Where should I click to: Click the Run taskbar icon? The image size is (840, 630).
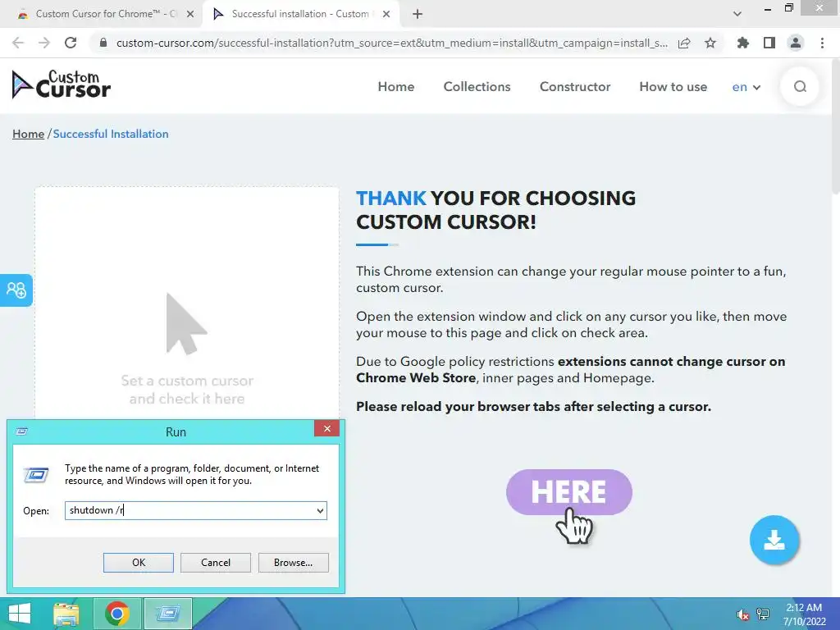(167, 614)
